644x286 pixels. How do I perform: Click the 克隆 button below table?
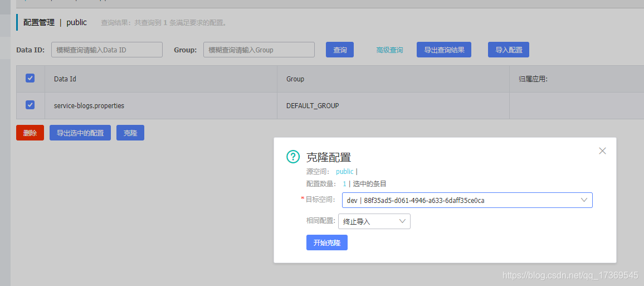[x=130, y=133]
